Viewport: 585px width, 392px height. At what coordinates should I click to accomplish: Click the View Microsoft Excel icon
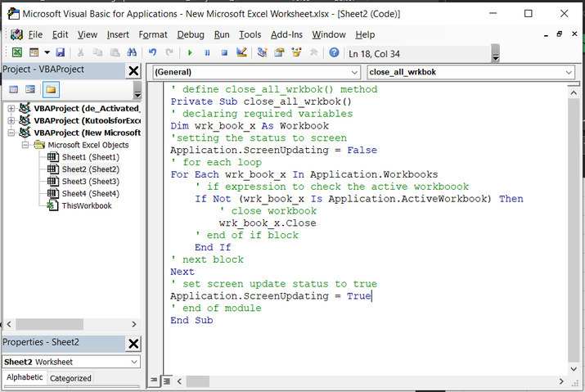click(x=16, y=52)
